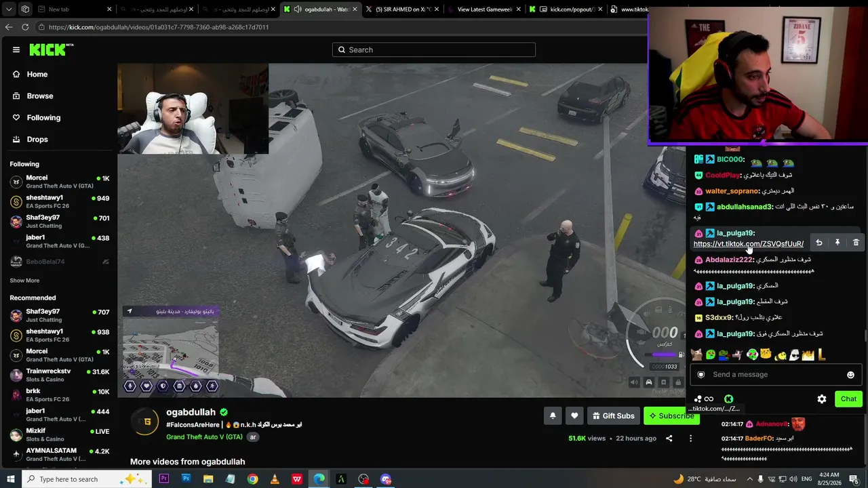Open the TikTok link in chat
Screen dimensions: 868x488
pyautogui.click(x=749, y=244)
